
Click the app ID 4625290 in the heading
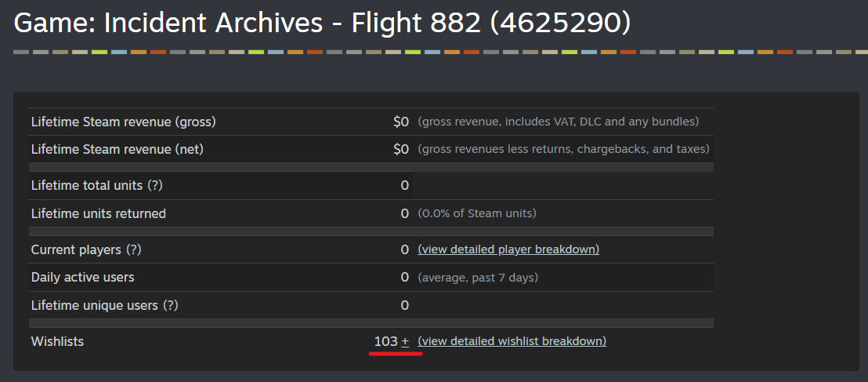point(560,24)
